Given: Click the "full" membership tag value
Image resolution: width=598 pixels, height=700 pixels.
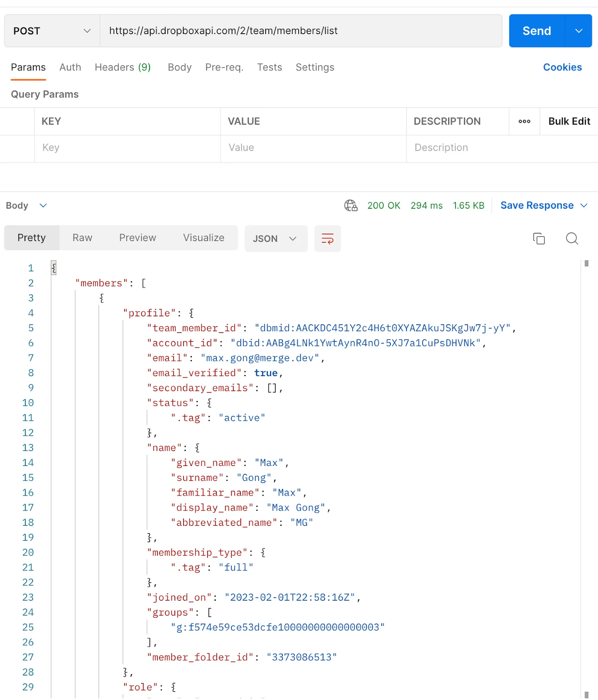Looking at the screenshot, I should [x=236, y=567].
